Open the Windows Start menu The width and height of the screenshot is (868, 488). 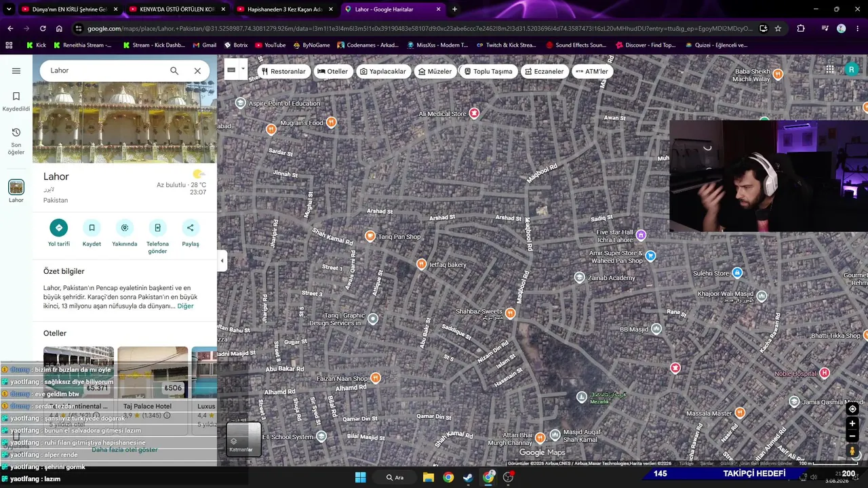click(361, 477)
